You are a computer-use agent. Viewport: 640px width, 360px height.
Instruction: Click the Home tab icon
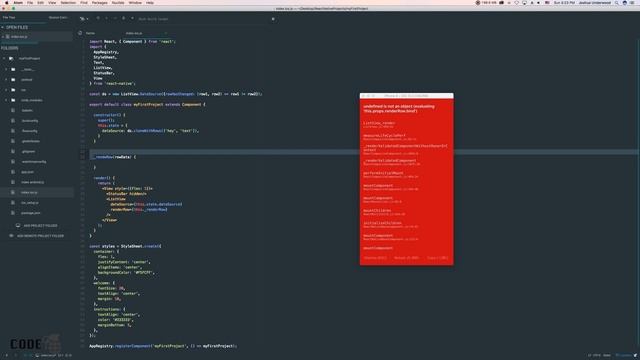[x=80, y=33]
